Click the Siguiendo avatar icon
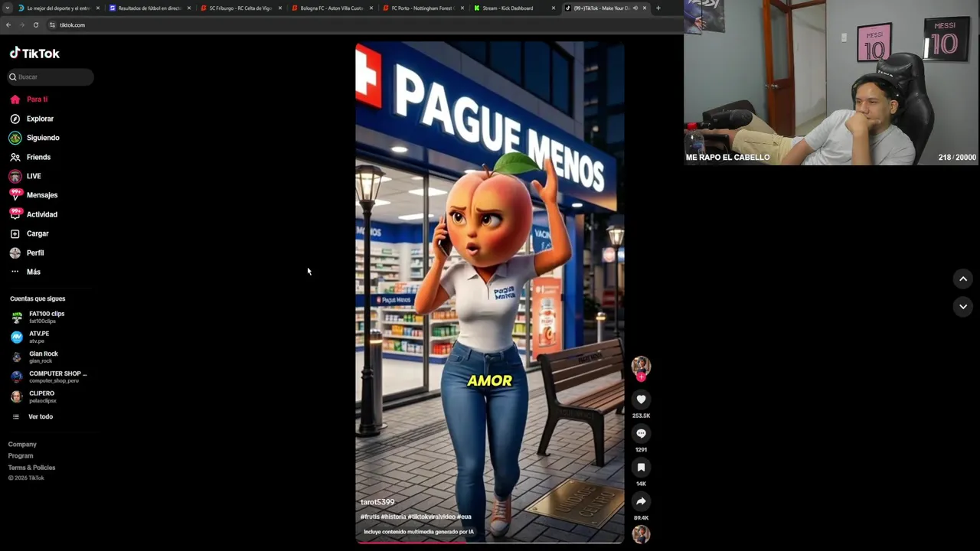 click(x=15, y=138)
